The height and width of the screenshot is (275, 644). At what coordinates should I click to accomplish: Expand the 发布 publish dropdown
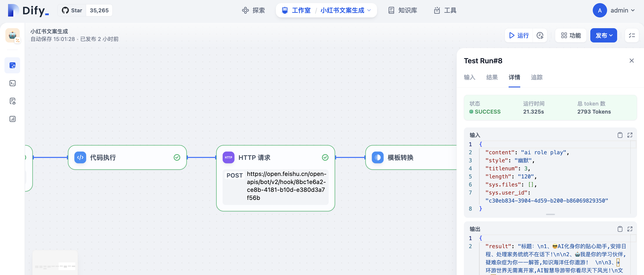(603, 36)
